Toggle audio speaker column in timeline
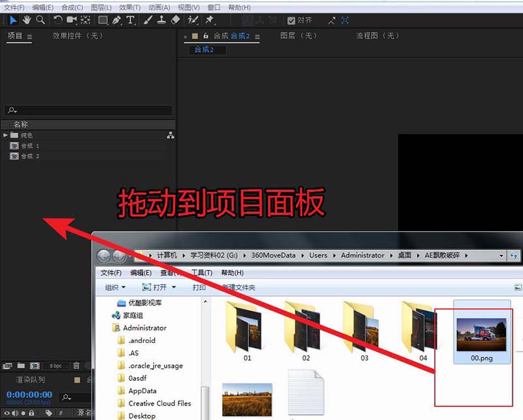 pyautogui.click(x=15, y=413)
